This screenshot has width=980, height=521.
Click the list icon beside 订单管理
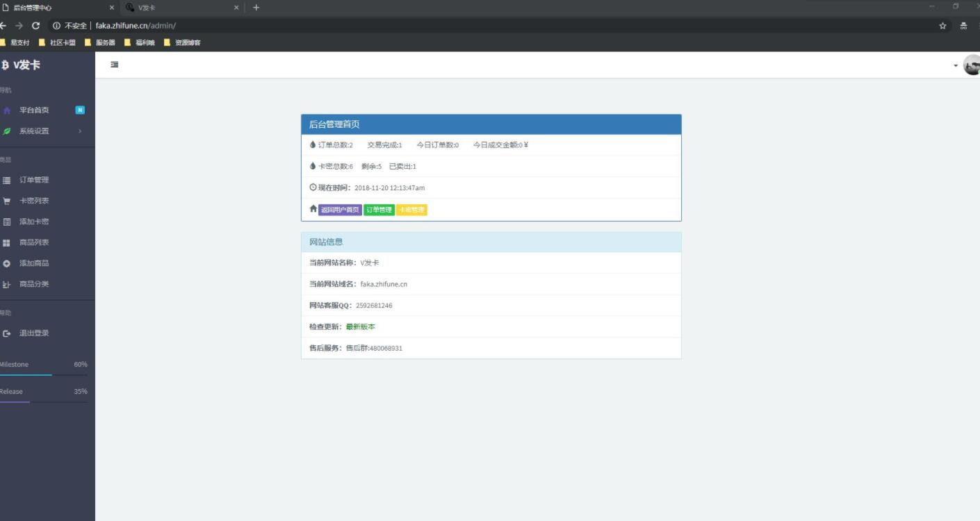(7, 180)
